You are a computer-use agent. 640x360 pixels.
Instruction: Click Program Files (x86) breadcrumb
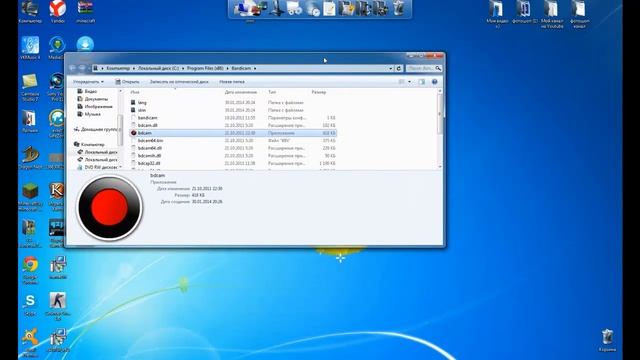(x=205, y=68)
